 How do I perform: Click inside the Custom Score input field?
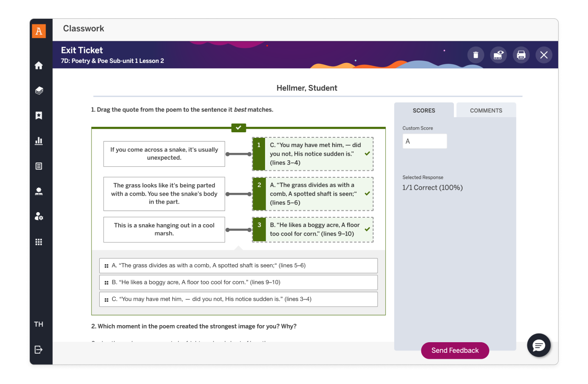coord(424,141)
